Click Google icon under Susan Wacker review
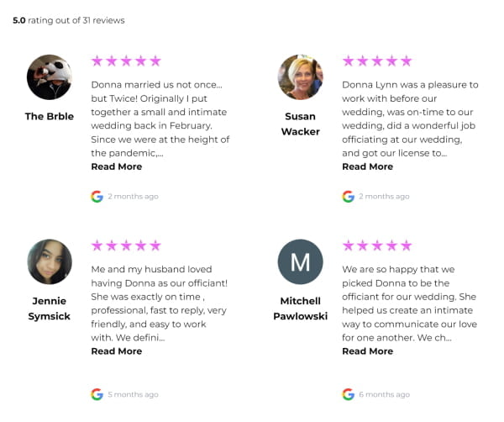Image resolution: width=504 pixels, height=422 pixels. (348, 196)
